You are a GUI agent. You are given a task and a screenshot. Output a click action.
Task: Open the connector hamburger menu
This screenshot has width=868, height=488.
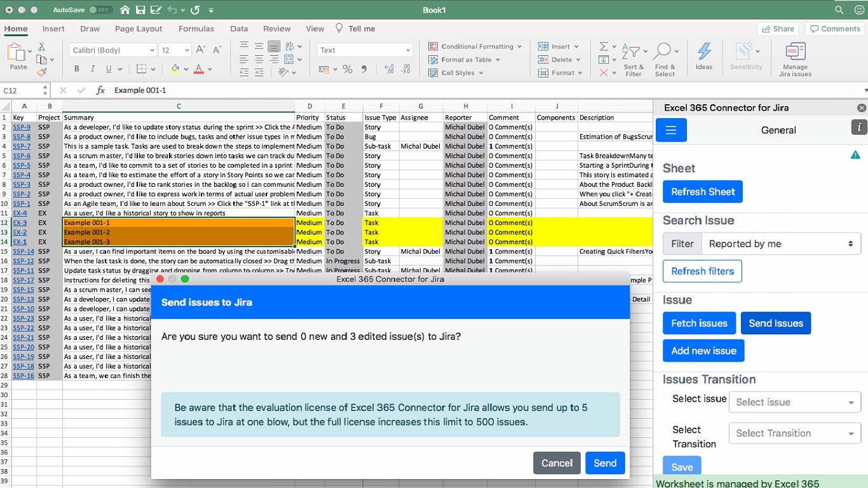pyautogui.click(x=671, y=130)
